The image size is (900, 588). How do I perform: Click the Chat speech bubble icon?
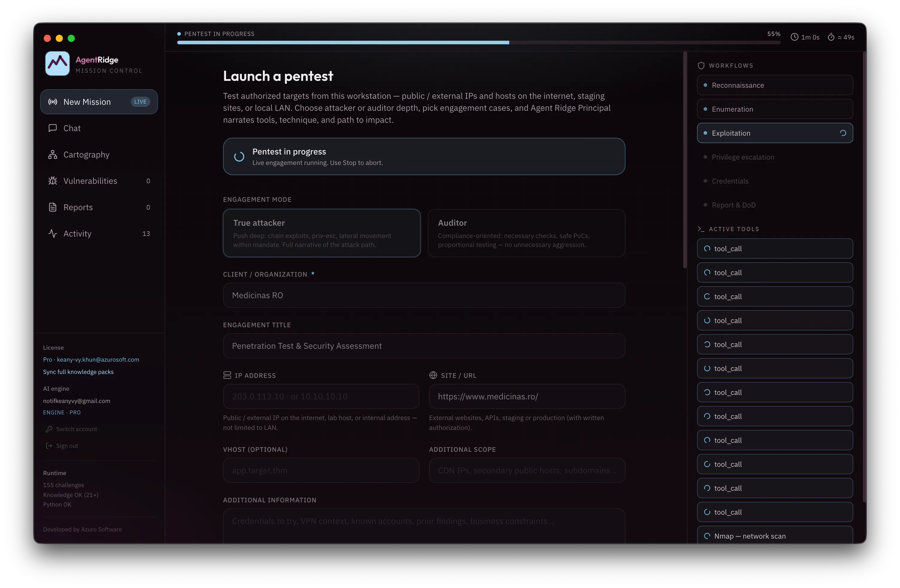(x=53, y=128)
